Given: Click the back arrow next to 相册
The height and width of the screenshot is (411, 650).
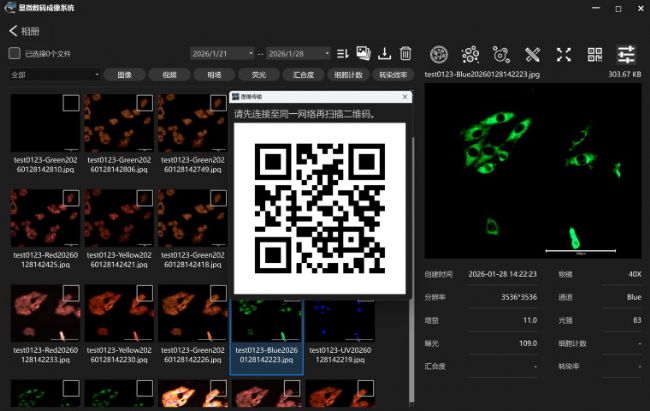Looking at the screenshot, I should point(13,31).
